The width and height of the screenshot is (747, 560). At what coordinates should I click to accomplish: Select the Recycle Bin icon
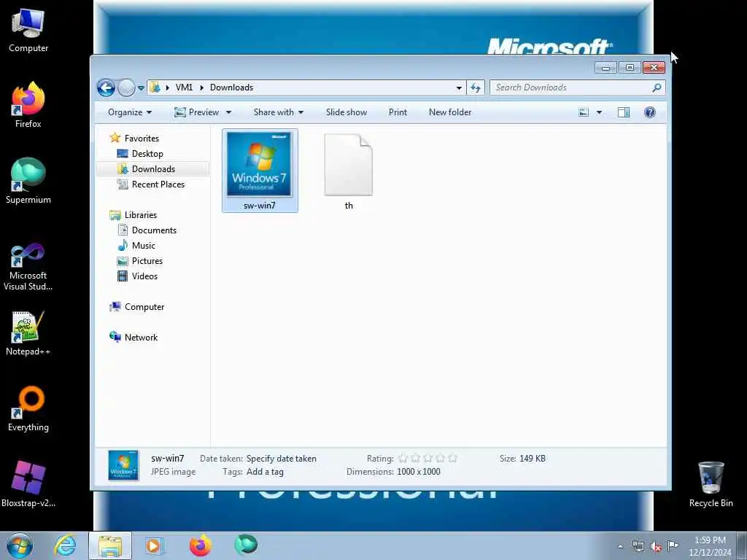coord(711,484)
